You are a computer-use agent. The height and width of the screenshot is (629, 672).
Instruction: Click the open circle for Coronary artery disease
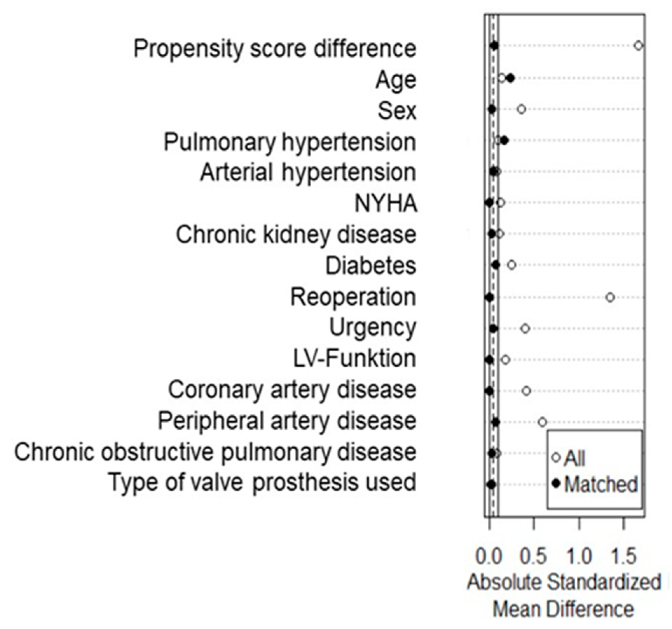526,391
